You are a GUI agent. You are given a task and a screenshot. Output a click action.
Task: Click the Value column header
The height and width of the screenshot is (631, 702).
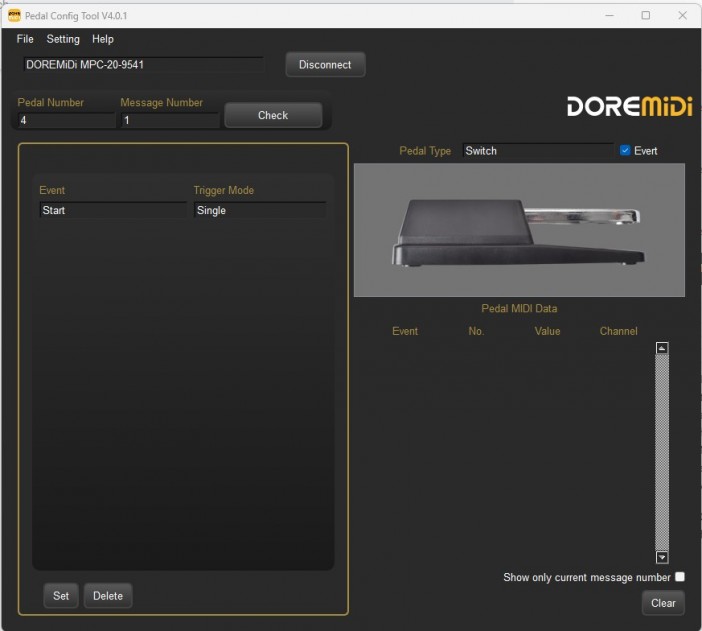coord(547,331)
